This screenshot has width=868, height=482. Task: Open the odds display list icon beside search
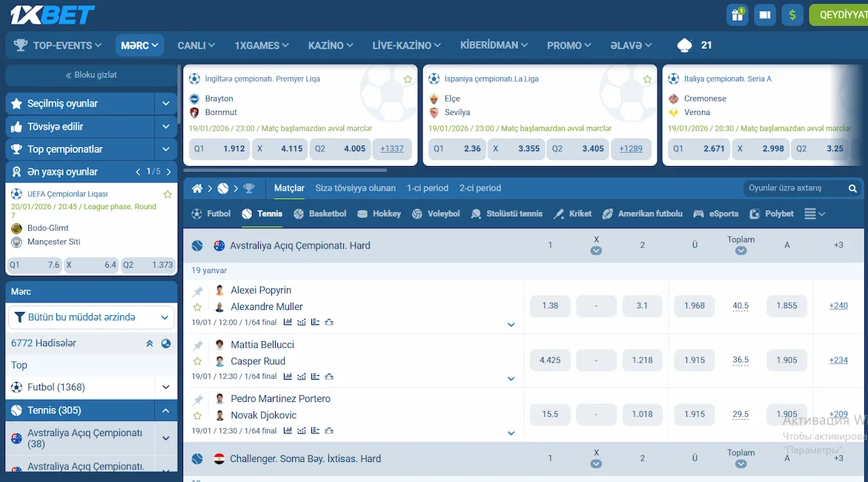point(812,214)
